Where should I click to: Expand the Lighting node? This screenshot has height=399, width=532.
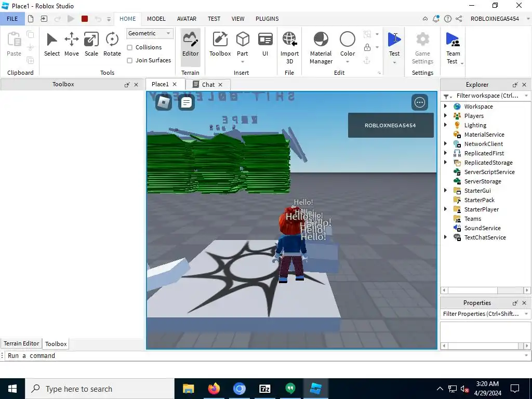(x=445, y=125)
